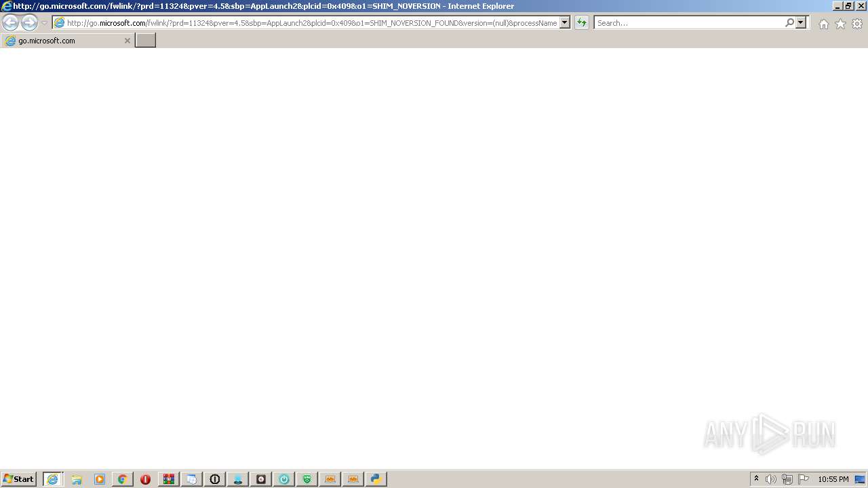Open the Tools gear icon
Viewport: 868px width, 488px height.
[x=857, y=24]
